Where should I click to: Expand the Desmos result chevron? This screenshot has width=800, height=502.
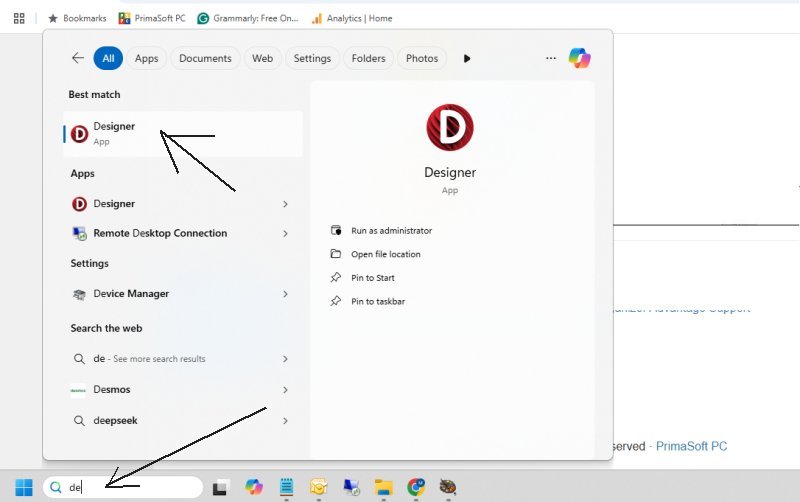[285, 390]
